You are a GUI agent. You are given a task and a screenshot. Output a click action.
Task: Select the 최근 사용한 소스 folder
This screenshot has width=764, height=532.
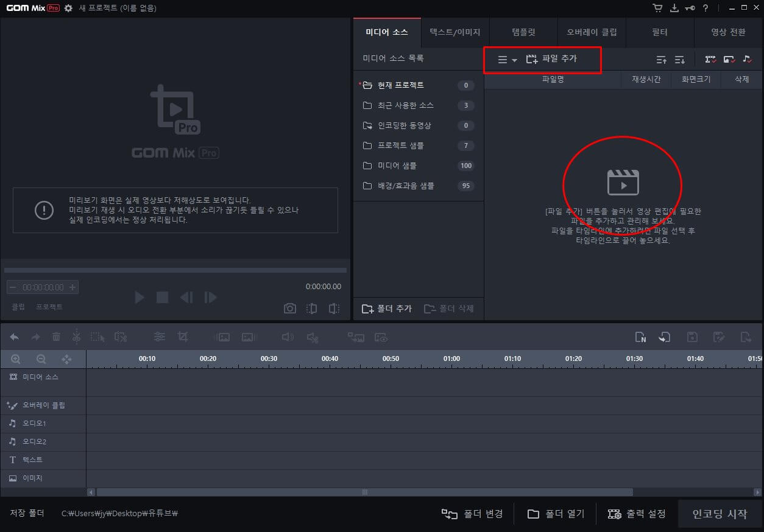[418, 105]
